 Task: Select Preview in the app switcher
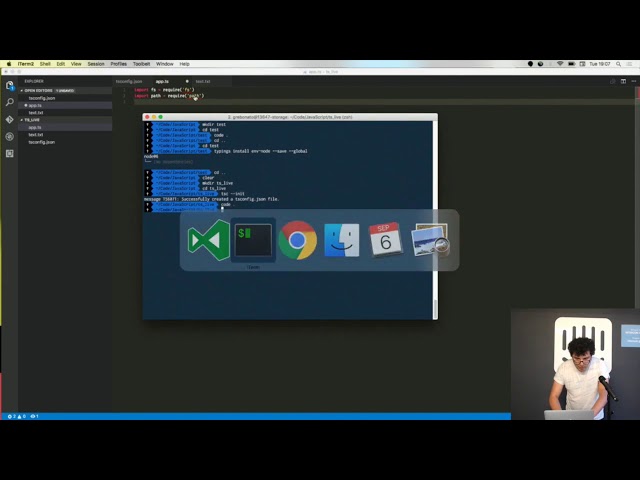pos(430,240)
